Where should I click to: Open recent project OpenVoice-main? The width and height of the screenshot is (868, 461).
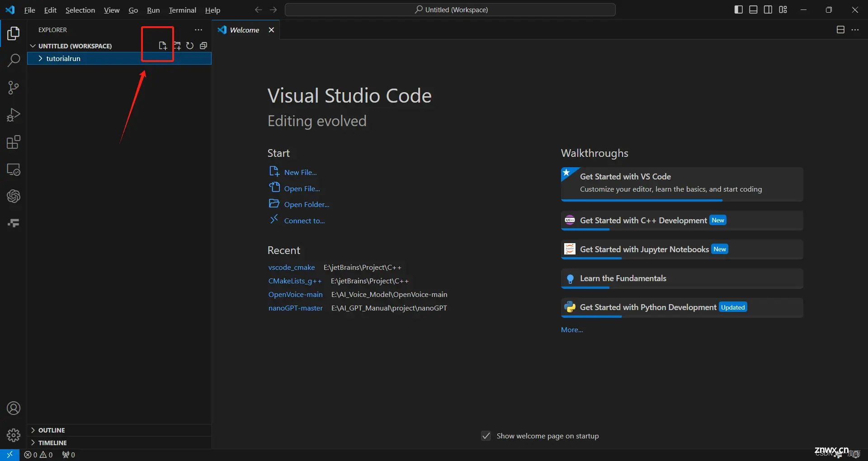tap(296, 295)
